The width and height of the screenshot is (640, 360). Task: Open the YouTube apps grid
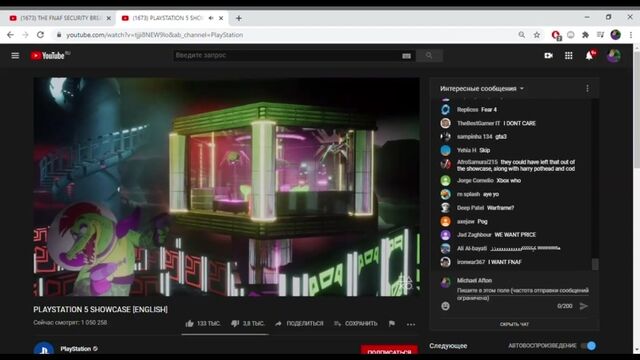pyautogui.click(x=569, y=56)
